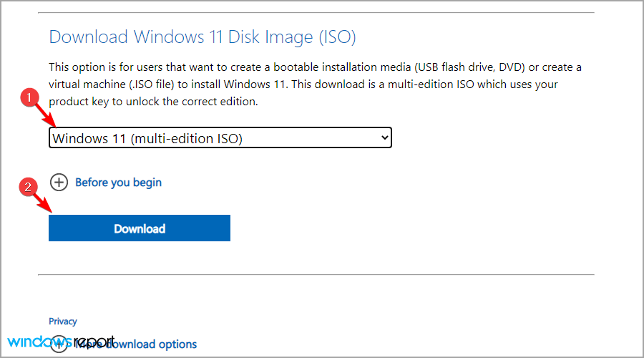Expand the plus icon beside Before you begin
The height and width of the screenshot is (358, 644).
pos(59,183)
